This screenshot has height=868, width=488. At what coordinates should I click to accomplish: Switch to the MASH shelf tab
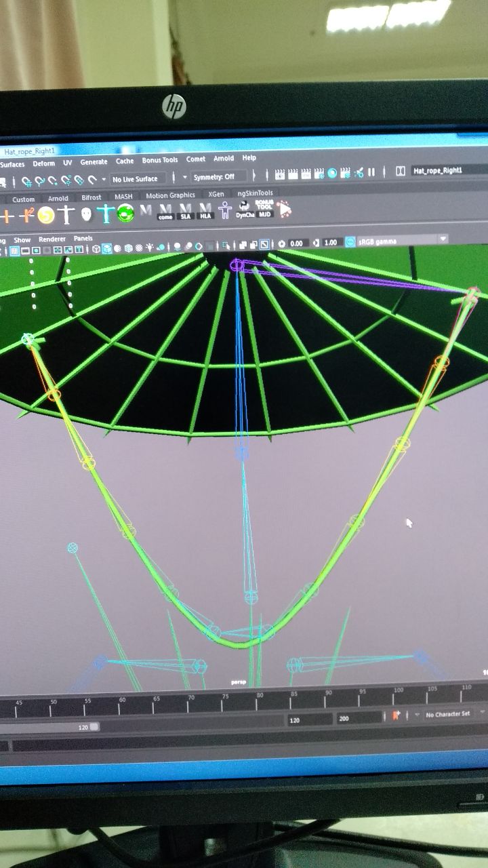tap(123, 197)
